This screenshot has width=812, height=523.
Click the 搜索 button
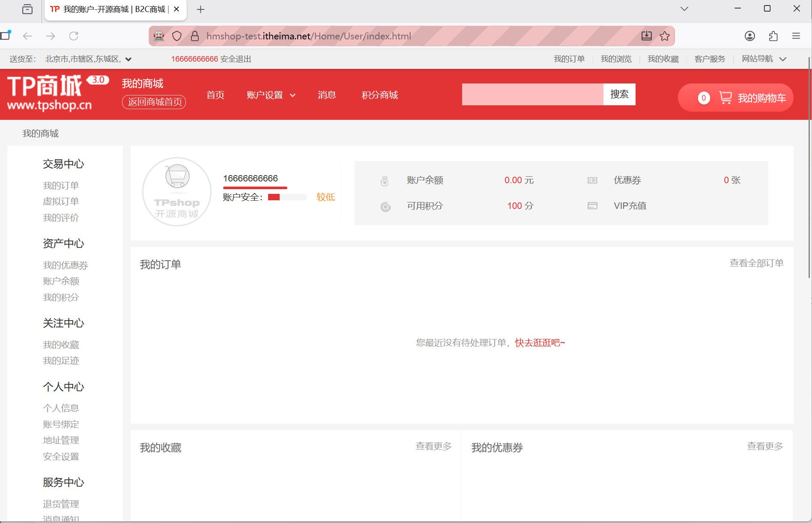619,94
